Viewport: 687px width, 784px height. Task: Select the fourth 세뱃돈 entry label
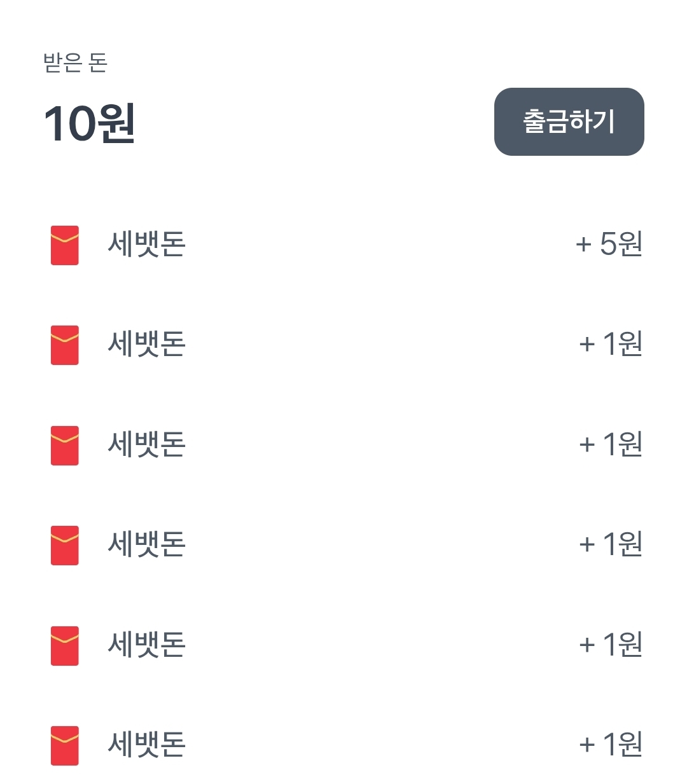click(146, 544)
